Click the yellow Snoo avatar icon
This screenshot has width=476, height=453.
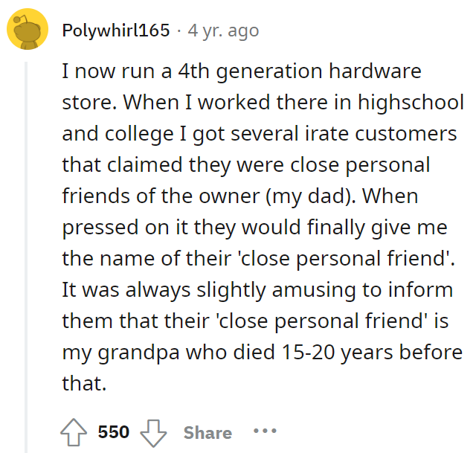click(x=28, y=29)
